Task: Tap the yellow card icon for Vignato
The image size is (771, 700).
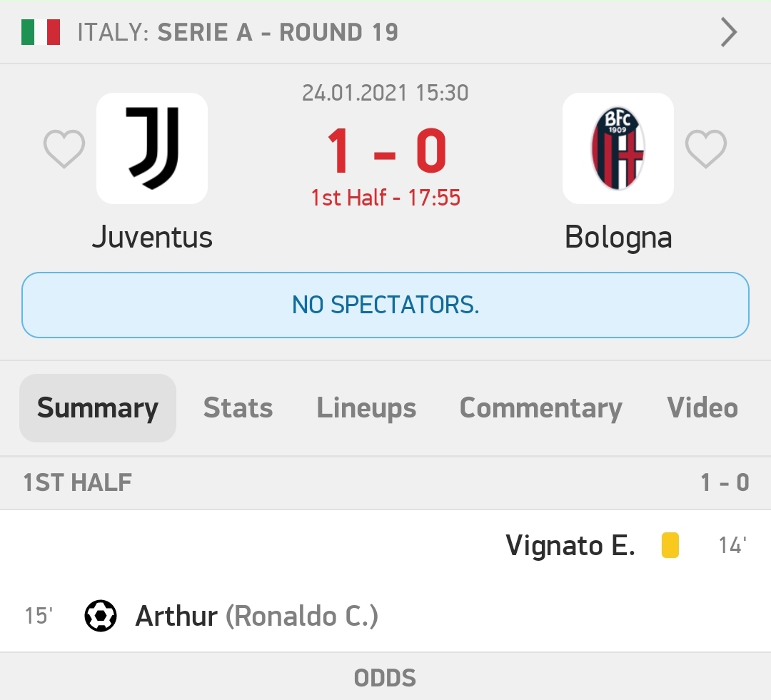Action: pyautogui.click(x=670, y=546)
